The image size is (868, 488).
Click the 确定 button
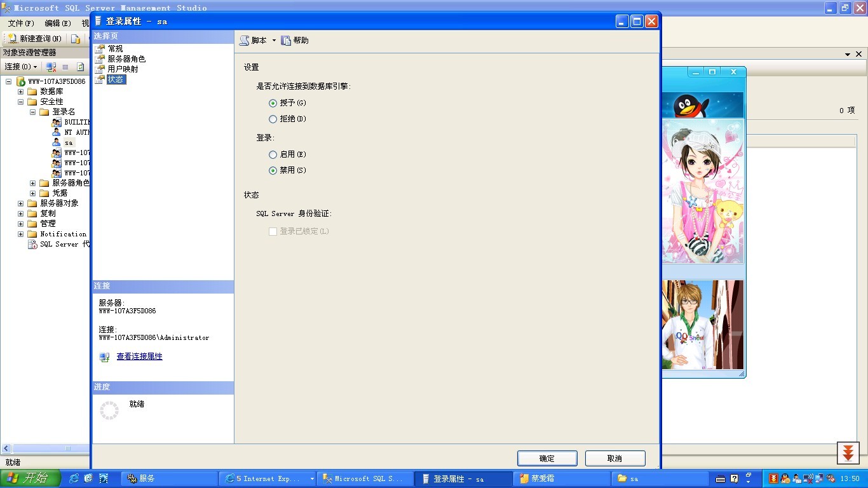click(547, 458)
